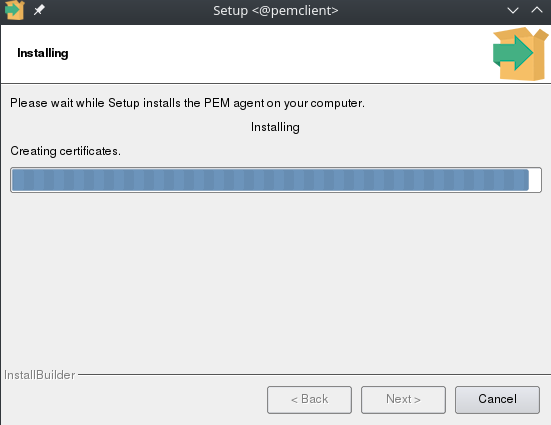Click the bold Installing header
This screenshot has height=425, width=551.
pos(43,53)
